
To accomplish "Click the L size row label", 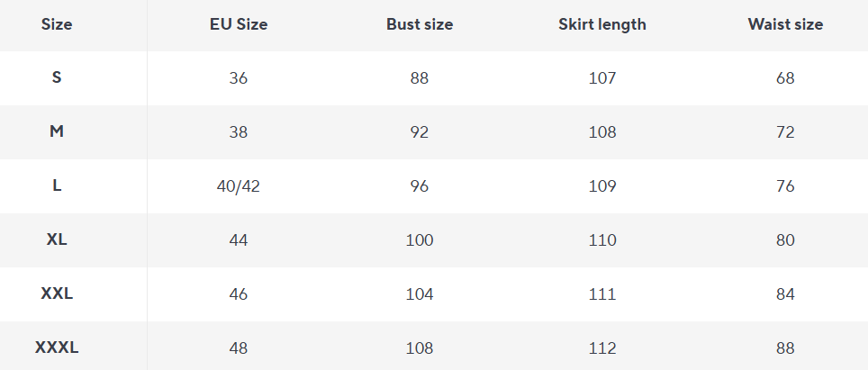I will tap(57, 186).
